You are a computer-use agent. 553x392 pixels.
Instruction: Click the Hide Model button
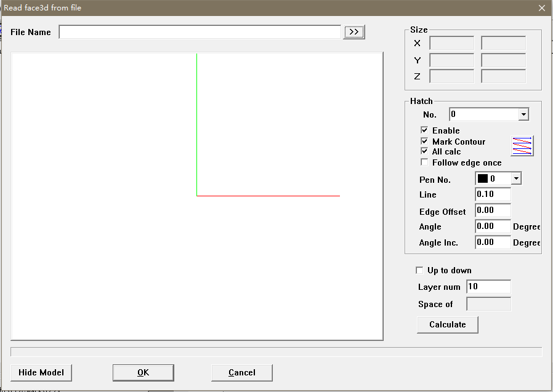tap(41, 372)
